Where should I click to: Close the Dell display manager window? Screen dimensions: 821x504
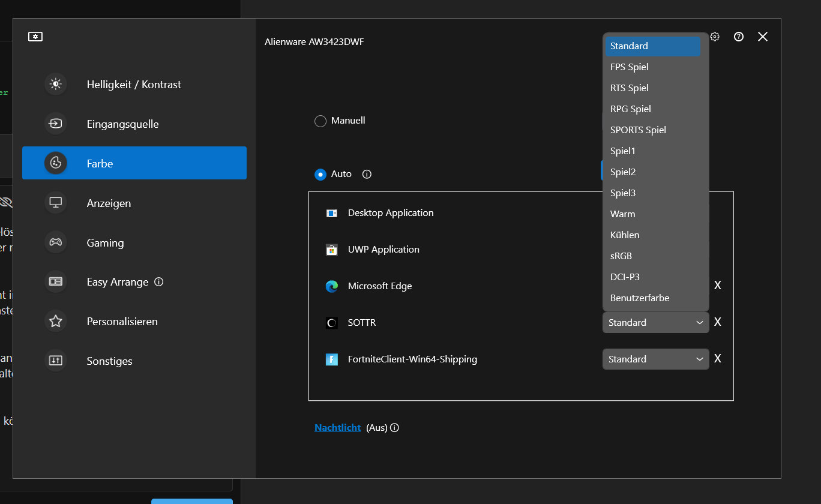pos(763,37)
